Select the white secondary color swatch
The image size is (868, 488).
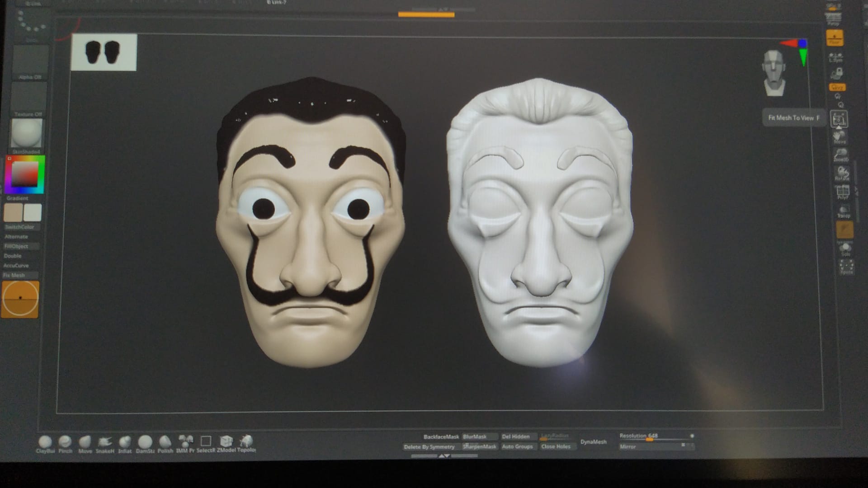(x=33, y=212)
